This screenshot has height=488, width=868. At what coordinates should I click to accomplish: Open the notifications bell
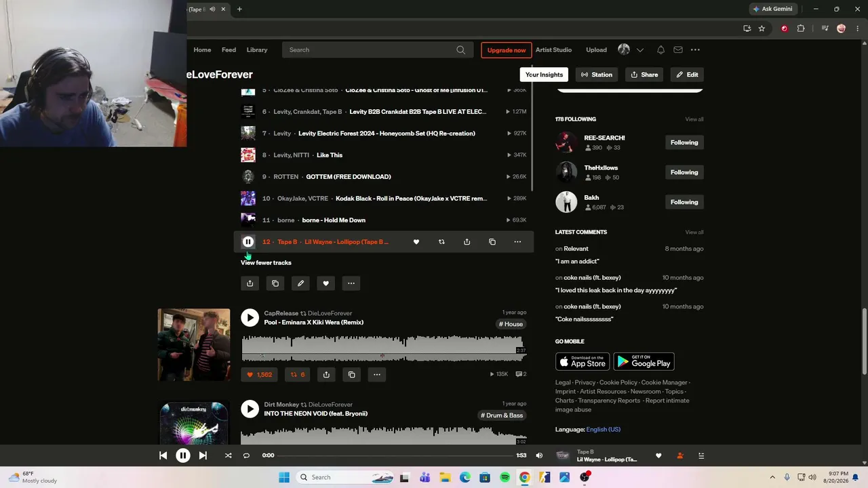[660, 50]
